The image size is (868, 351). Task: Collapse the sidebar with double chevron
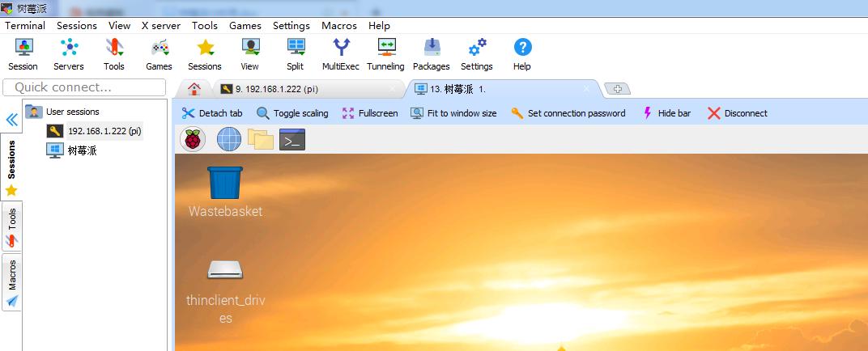pyautogui.click(x=11, y=120)
